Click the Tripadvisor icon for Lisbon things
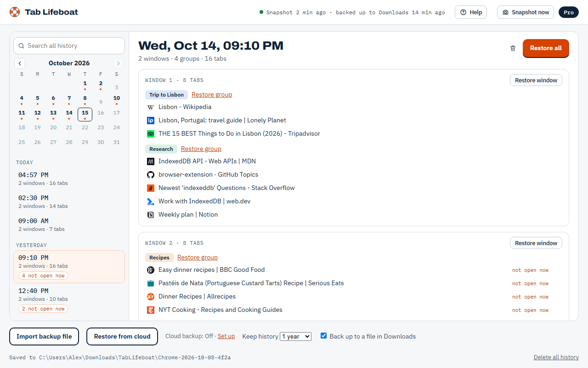Screen dimensions: 588x368 151,134
